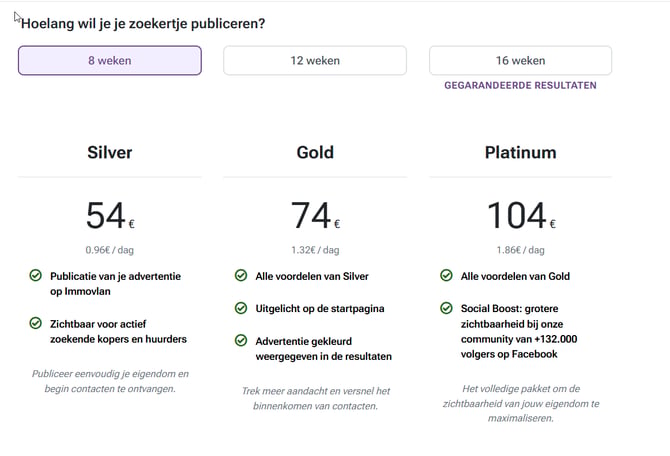670x456 pixels.
Task: Choose the 74 euro Gold price
Action: click(x=315, y=215)
